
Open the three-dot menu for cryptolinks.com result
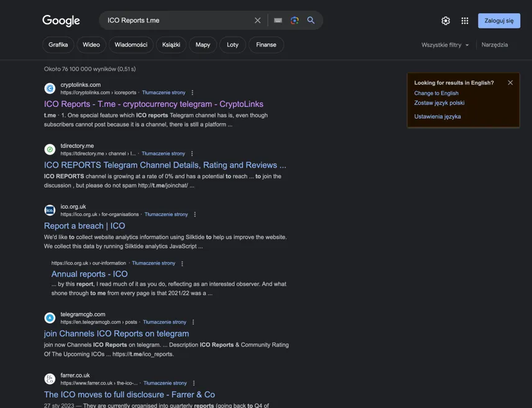193,93
